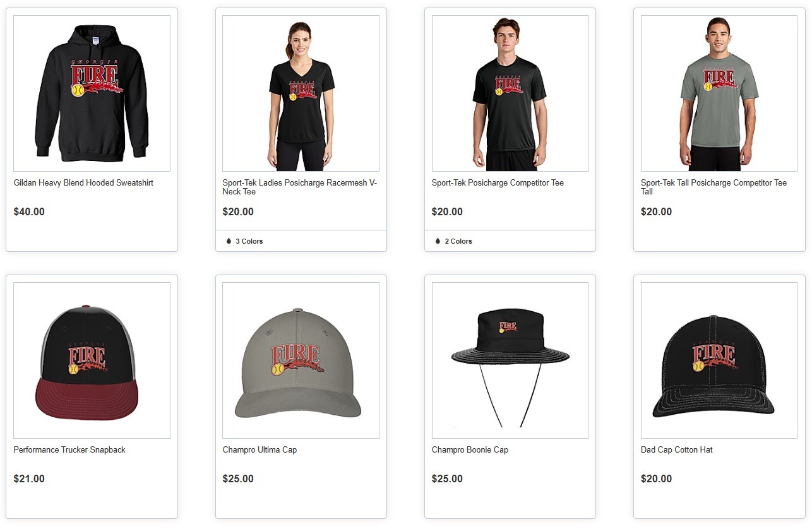Select the grey Champro Ultima Cap image
812x529 pixels.
(x=301, y=360)
